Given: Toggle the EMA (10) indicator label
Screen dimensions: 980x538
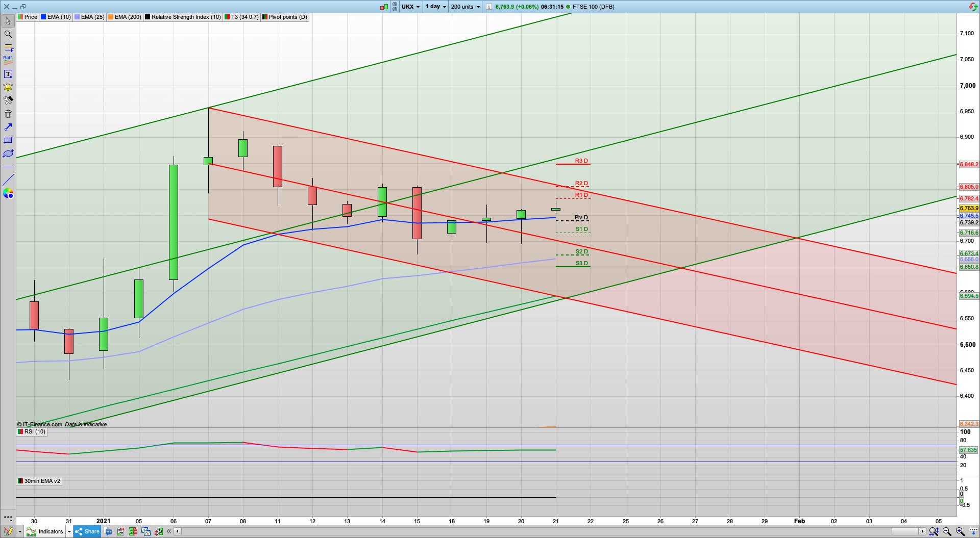Looking at the screenshot, I should point(56,17).
